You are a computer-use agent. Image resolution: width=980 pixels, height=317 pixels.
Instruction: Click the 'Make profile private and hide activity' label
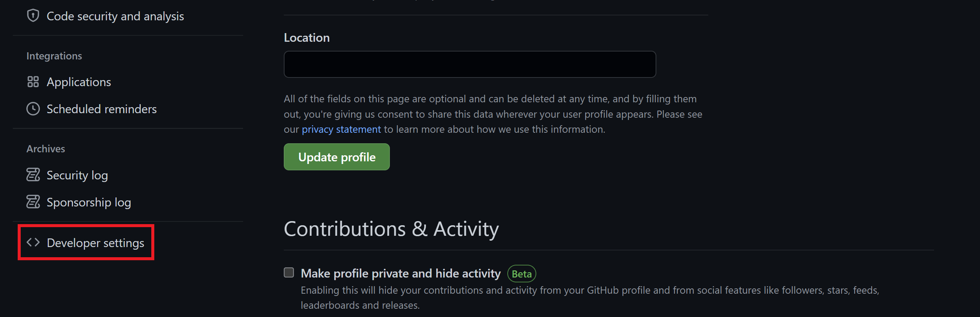pyautogui.click(x=400, y=274)
